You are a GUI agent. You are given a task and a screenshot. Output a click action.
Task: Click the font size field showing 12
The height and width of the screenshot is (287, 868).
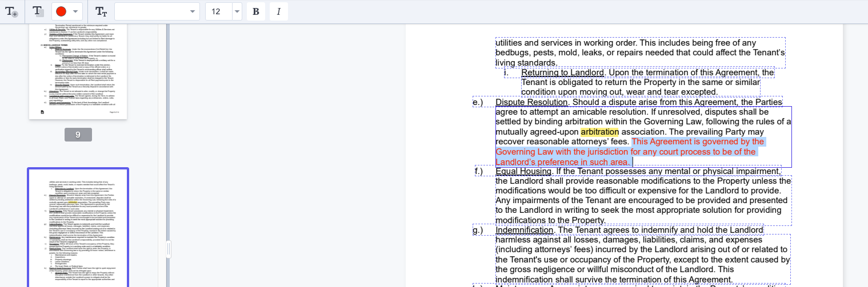tap(218, 11)
